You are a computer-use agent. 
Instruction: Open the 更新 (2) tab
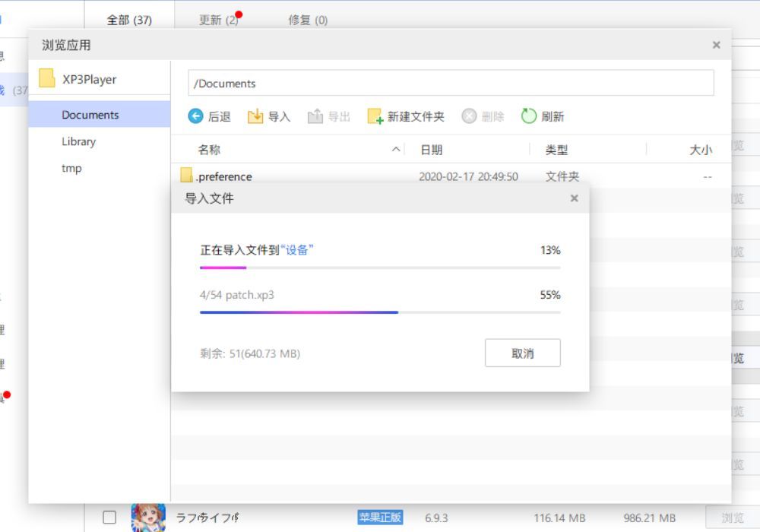[x=219, y=20]
